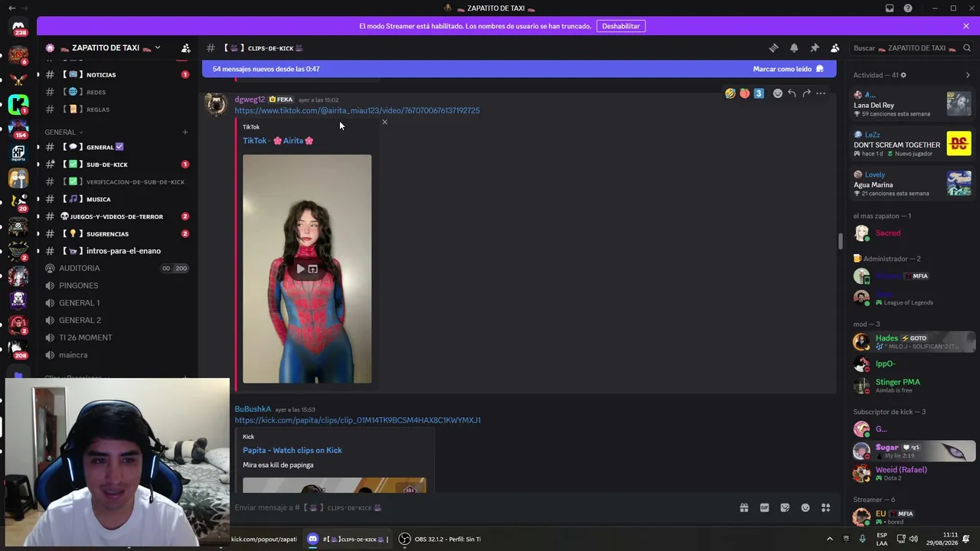Open the emoji picker in message bar
980x551 pixels.
pyautogui.click(x=805, y=507)
